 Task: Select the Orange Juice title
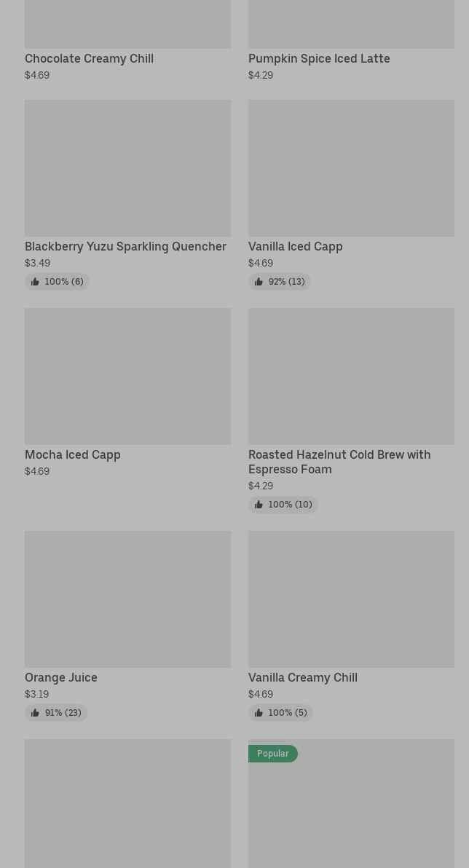click(x=61, y=677)
